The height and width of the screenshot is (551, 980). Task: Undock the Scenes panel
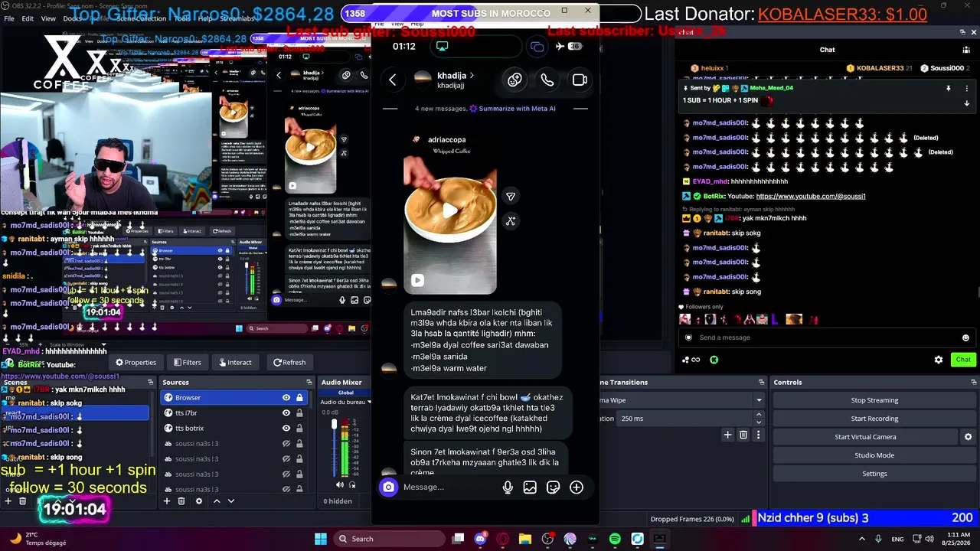[151, 382]
